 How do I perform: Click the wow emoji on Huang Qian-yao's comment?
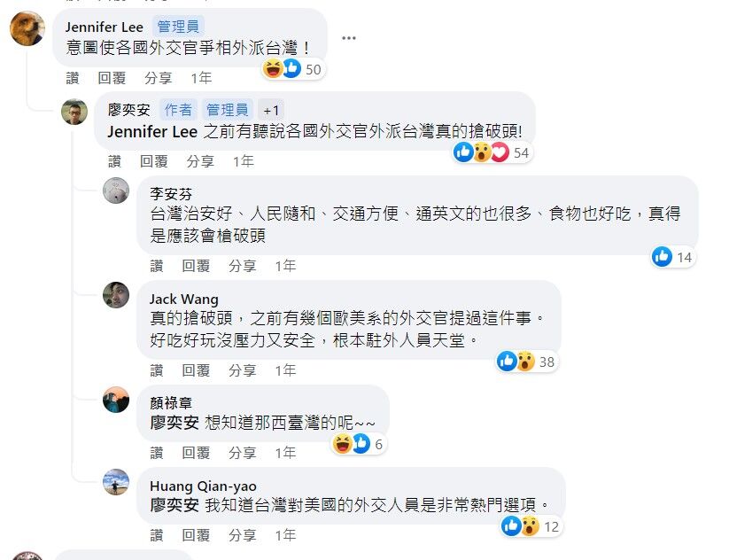click(530, 526)
